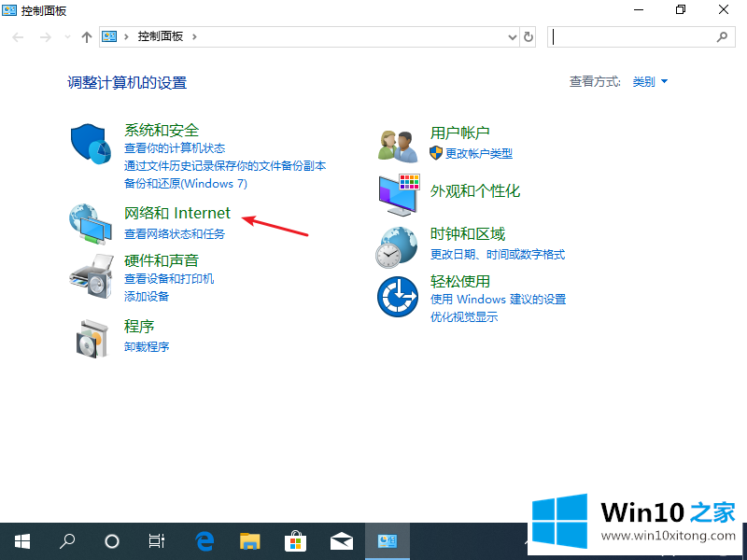Image resolution: width=747 pixels, height=560 pixels.
Task: Open the Clock and Region globe icon
Action: pos(397,246)
